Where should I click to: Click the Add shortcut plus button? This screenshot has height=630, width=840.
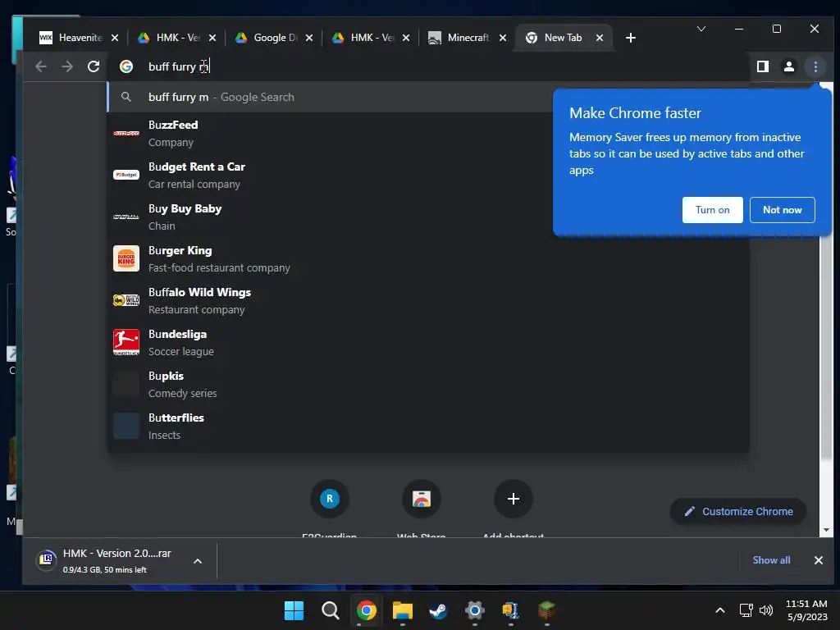pos(514,499)
